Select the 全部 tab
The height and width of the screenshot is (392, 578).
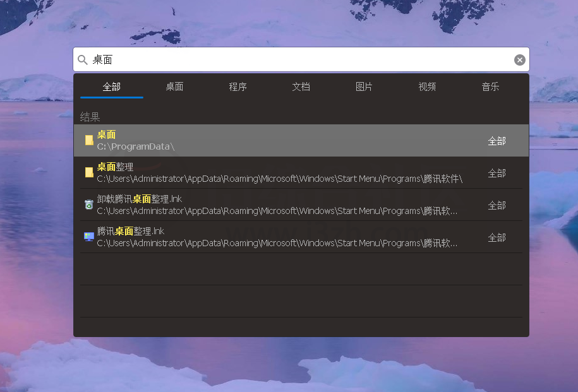click(x=112, y=87)
